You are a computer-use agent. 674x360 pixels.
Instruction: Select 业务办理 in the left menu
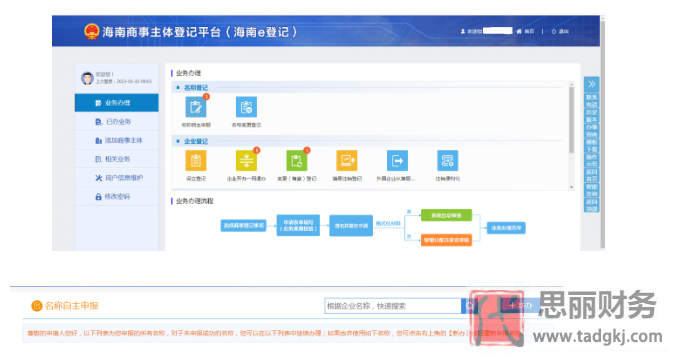click(116, 103)
